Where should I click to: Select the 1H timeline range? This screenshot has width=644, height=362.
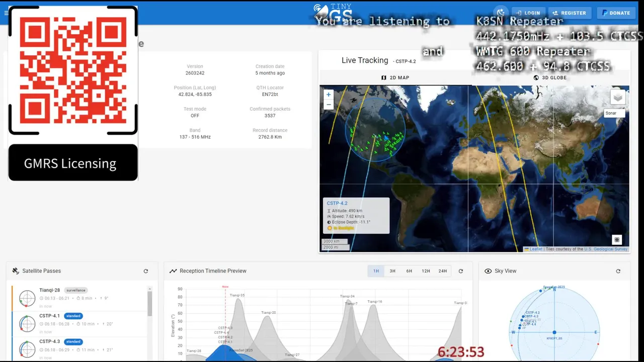[376, 271]
